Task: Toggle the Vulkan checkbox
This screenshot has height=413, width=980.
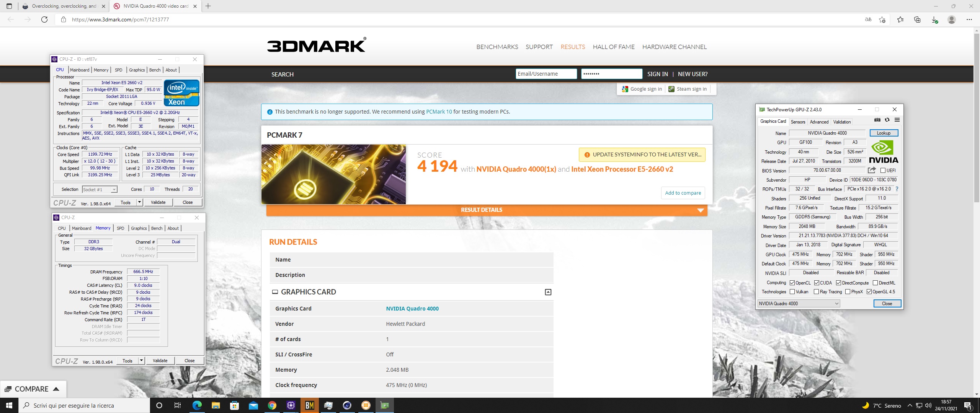Action: (792, 292)
